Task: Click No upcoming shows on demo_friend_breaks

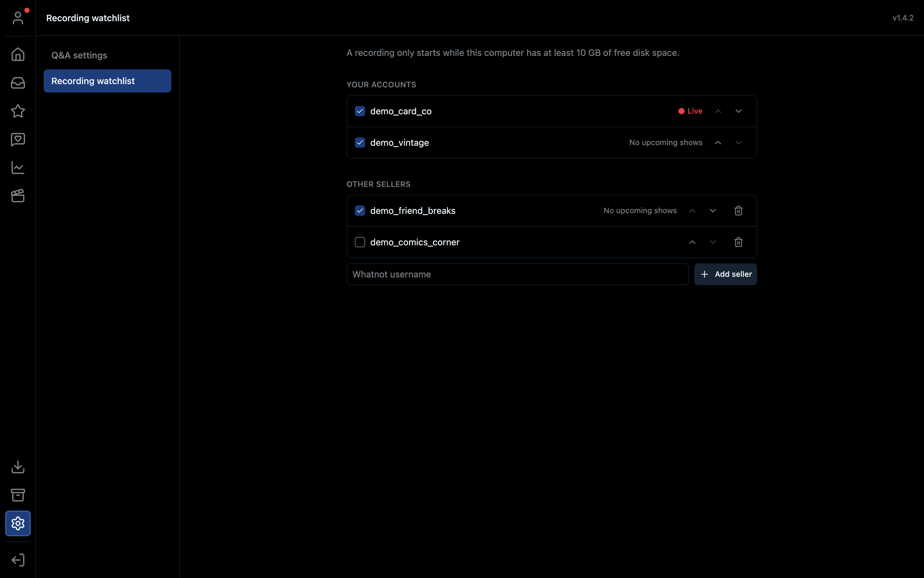Action: point(640,211)
